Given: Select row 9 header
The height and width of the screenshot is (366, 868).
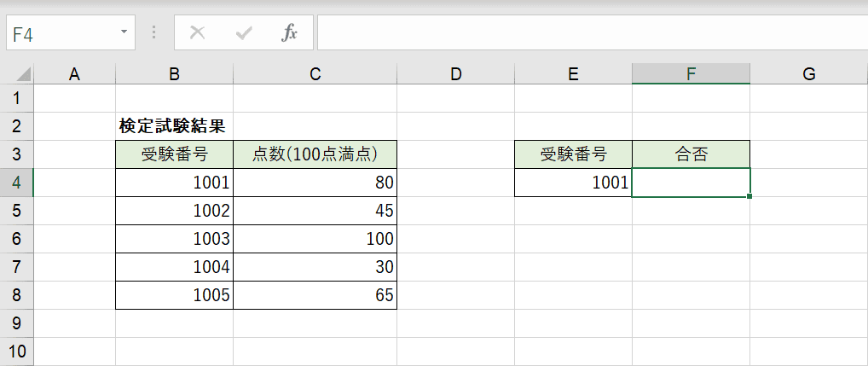Looking at the screenshot, I should click(x=16, y=323).
